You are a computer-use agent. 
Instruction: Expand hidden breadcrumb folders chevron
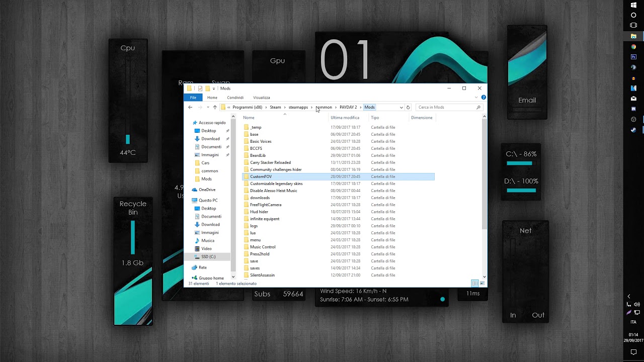pos(229,107)
